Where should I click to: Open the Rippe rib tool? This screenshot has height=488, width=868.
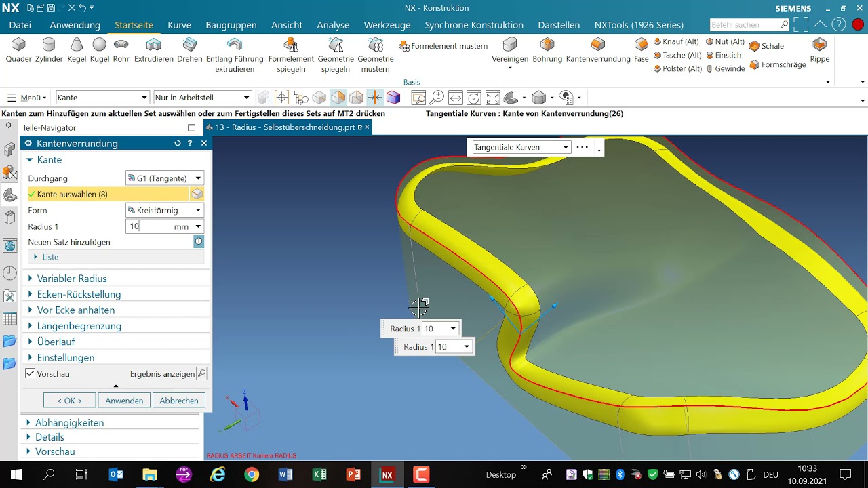[x=820, y=50]
